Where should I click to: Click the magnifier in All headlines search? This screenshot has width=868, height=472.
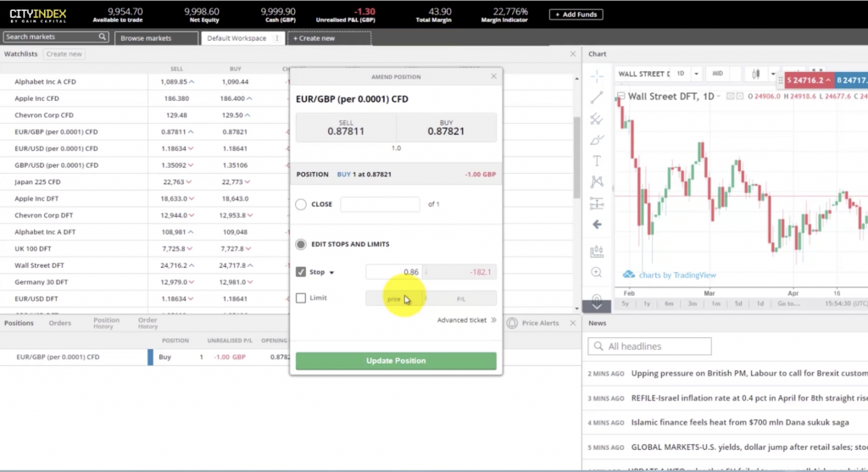(598, 347)
